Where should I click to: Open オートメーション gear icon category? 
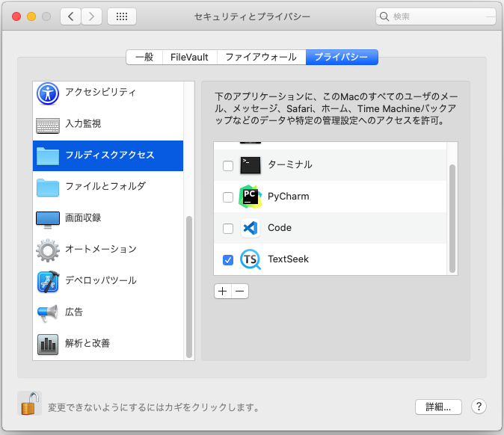point(48,250)
